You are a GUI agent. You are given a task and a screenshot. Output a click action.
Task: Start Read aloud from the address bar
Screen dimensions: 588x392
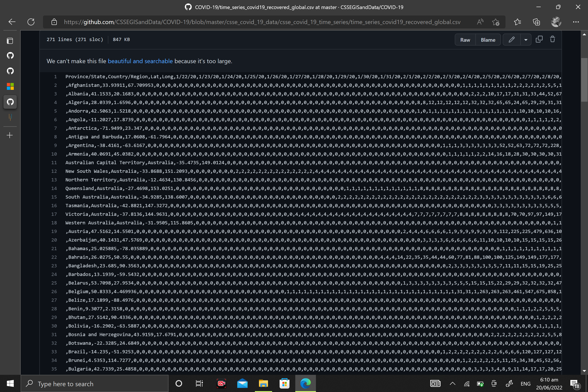tap(481, 22)
